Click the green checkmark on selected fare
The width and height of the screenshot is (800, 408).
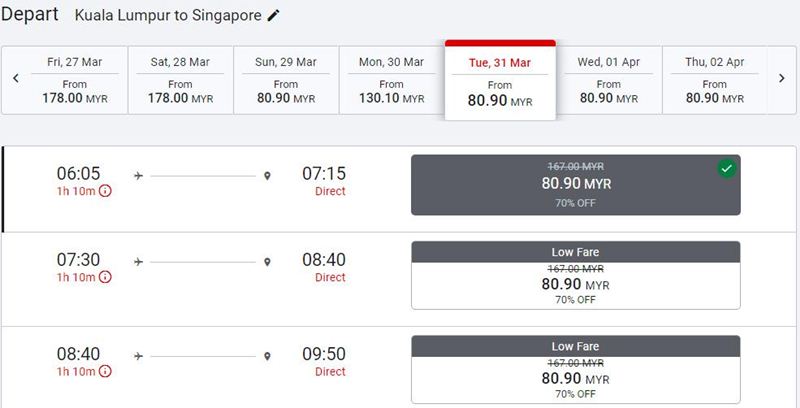pos(727,169)
